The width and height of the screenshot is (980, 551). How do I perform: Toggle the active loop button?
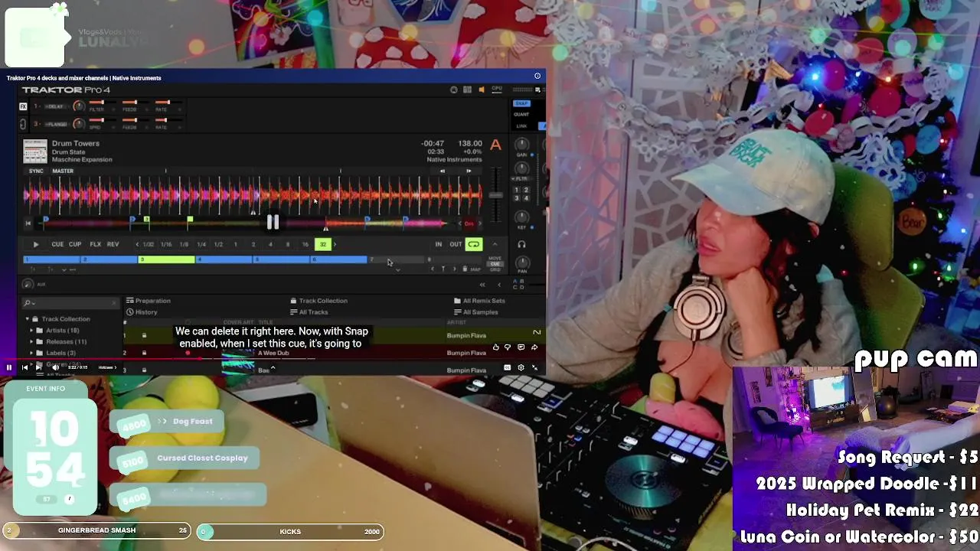click(474, 244)
